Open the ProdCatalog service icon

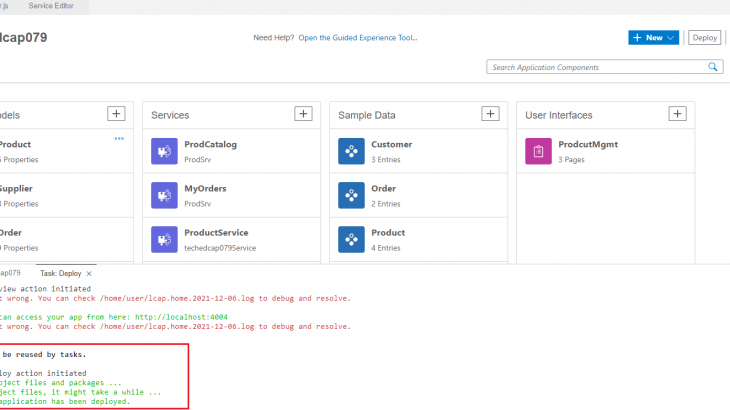coord(164,151)
